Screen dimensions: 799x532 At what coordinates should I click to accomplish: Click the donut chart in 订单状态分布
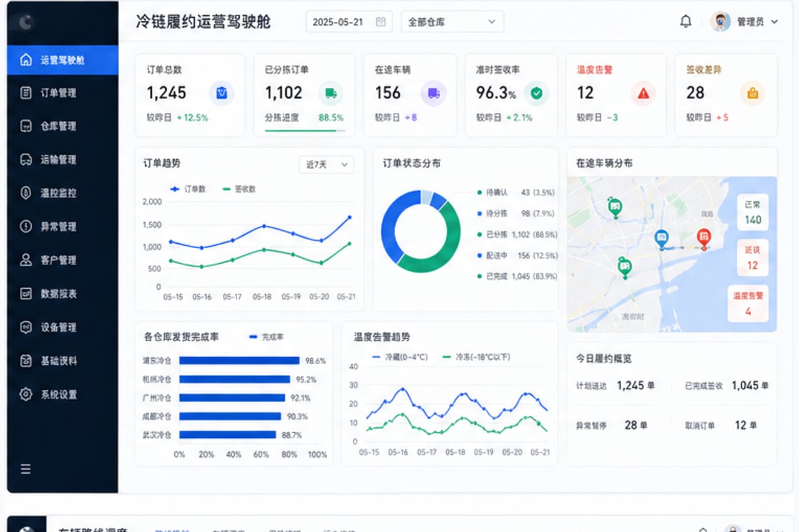(421, 231)
